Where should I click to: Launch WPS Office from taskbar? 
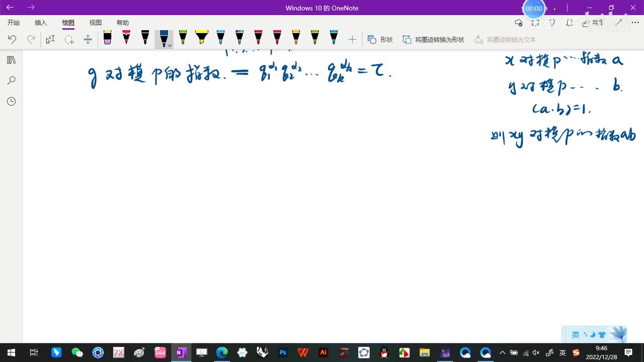point(303,352)
